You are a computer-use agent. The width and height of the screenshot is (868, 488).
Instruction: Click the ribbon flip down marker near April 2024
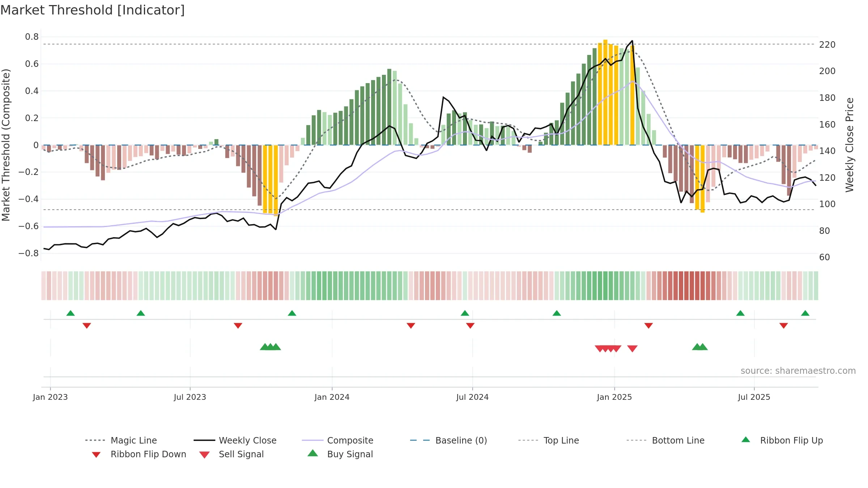pos(411,326)
